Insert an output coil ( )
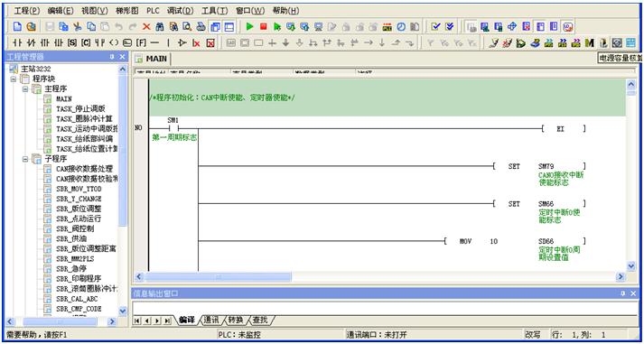The image size is (644, 344). point(114,42)
